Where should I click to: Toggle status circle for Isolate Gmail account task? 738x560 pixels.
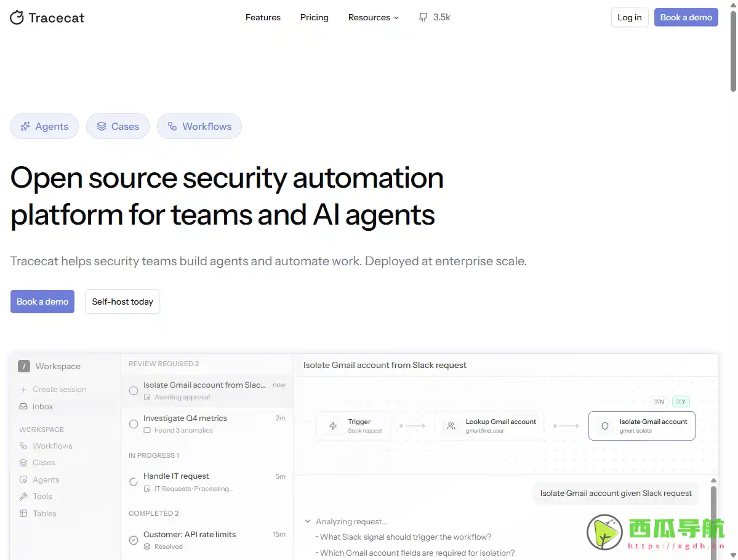pyautogui.click(x=134, y=391)
